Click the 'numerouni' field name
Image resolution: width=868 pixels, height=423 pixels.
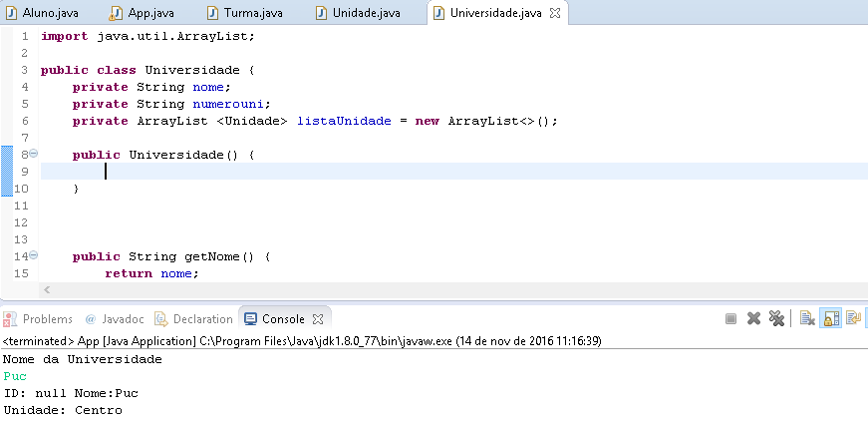[x=227, y=104]
